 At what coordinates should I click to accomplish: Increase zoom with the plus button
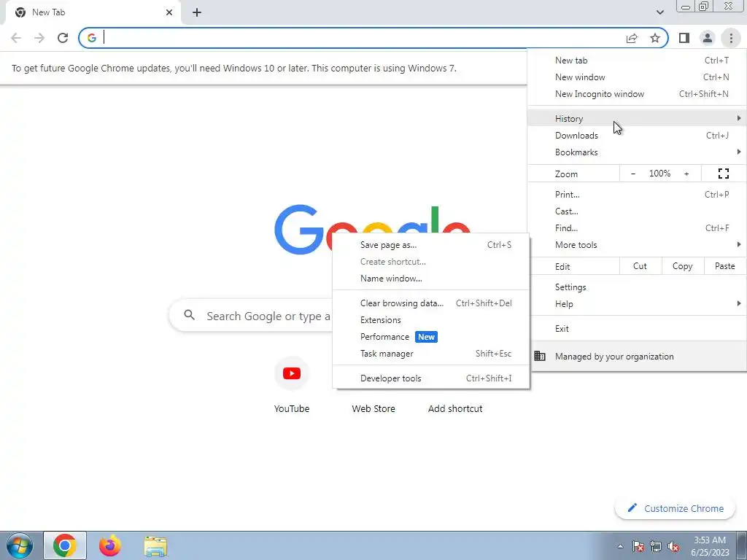coord(686,174)
